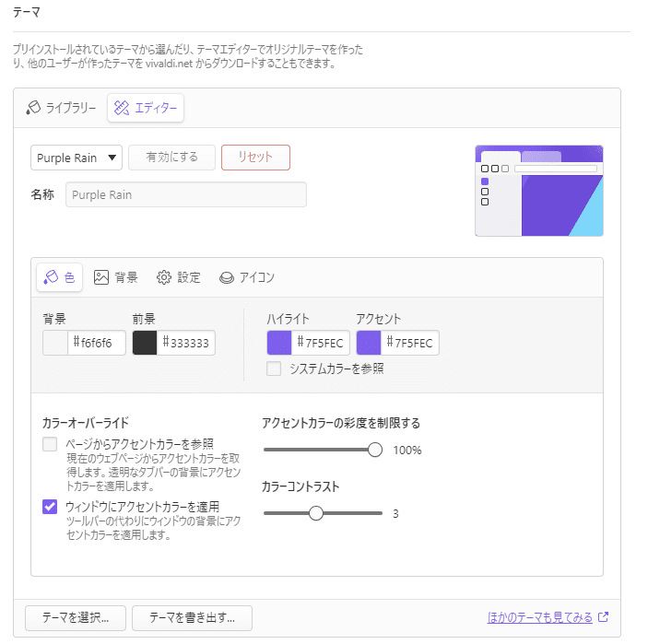Image resolution: width=648 pixels, height=644 pixels.
Task: Click the アクセントカラーの彩度 slider handle
Action: 375,450
